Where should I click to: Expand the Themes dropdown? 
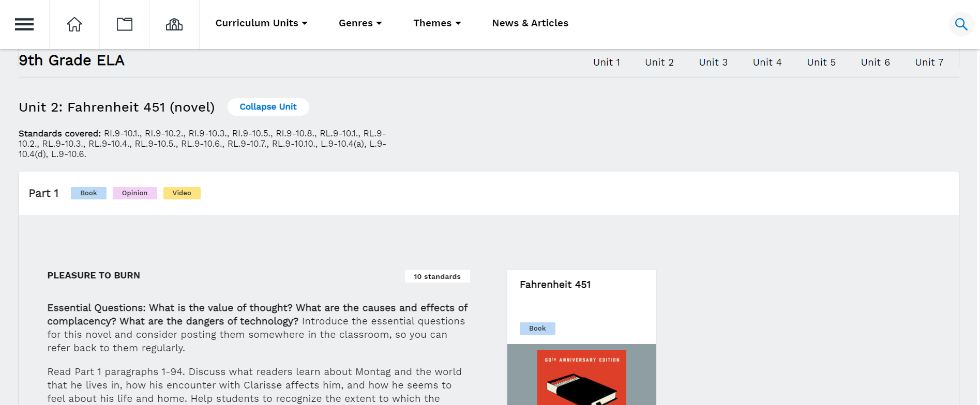(437, 23)
